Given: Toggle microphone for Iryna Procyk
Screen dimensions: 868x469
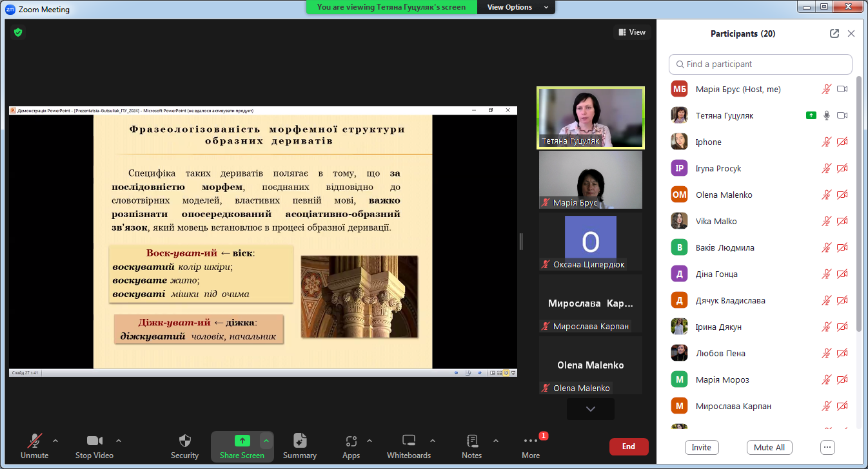Looking at the screenshot, I should (826, 169).
